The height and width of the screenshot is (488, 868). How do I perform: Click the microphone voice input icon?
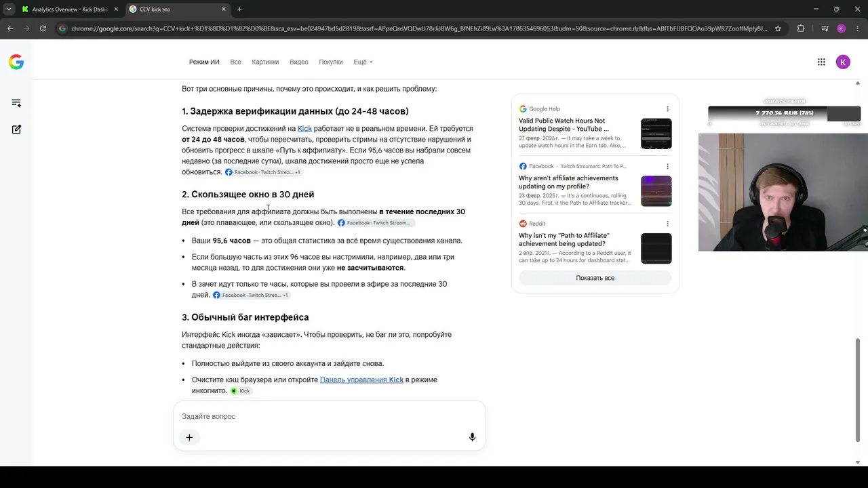pos(473,437)
